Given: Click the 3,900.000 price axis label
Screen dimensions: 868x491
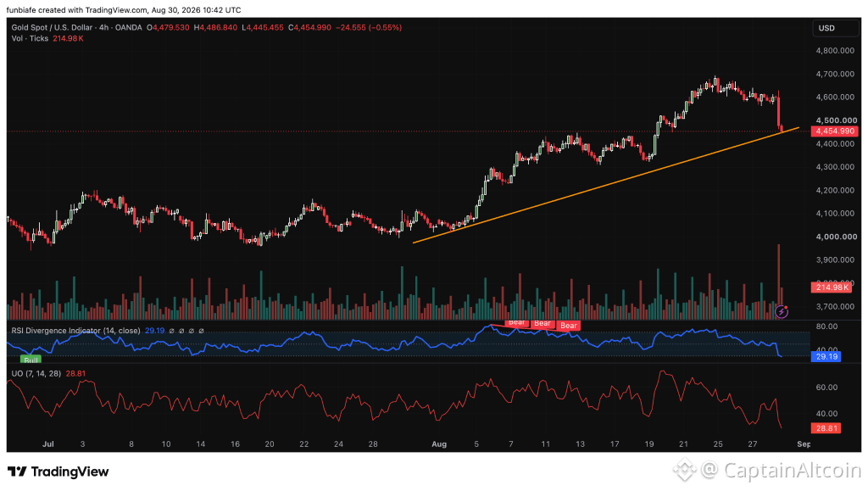Looking at the screenshot, I should 835,259.
